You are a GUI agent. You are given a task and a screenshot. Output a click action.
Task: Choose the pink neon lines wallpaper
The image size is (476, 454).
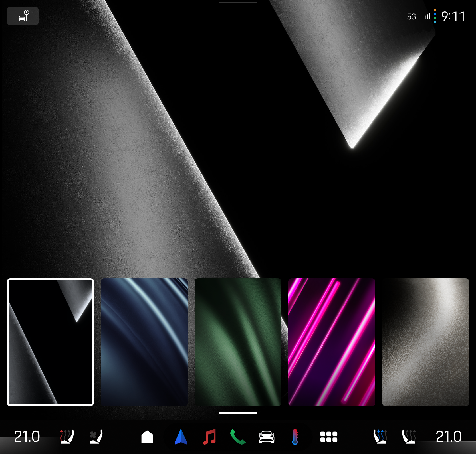[x=332, y=342]
